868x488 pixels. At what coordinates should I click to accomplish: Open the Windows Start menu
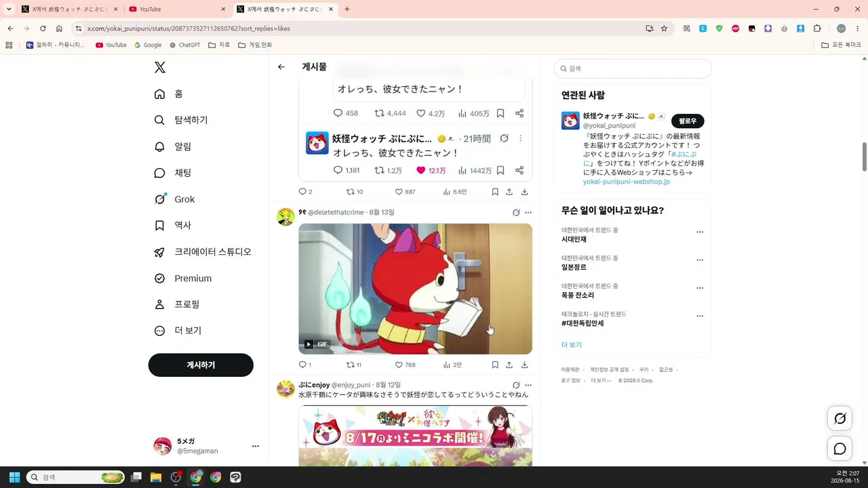[x=14, y=477]
